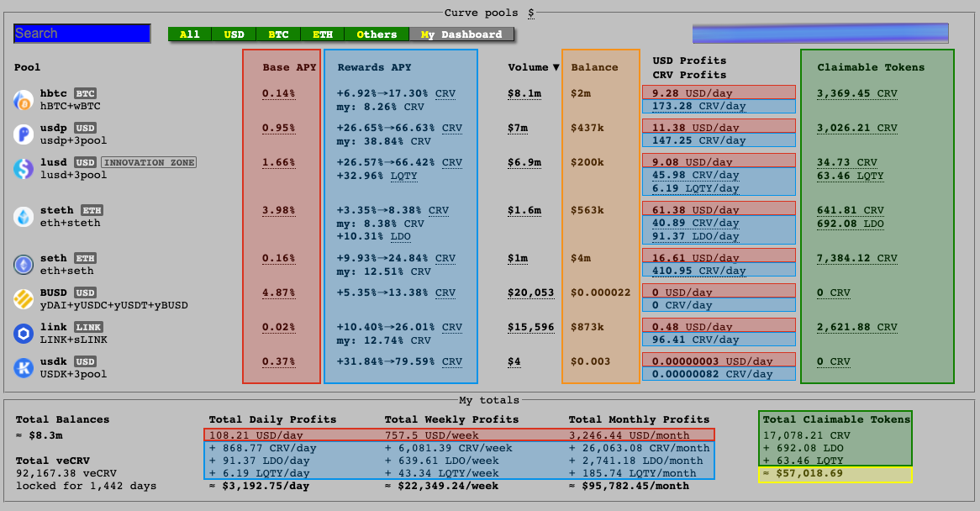Select the All pools tab

[x=189, y=34]
